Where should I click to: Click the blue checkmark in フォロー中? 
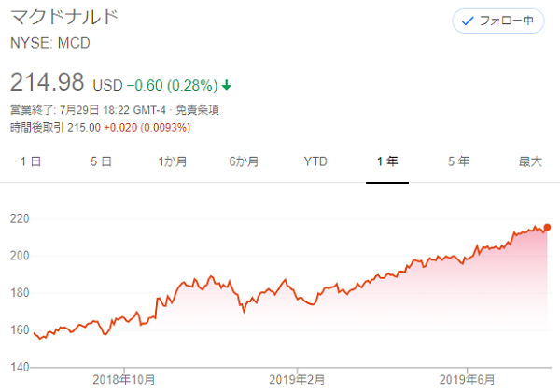click(x=468, y=21)
